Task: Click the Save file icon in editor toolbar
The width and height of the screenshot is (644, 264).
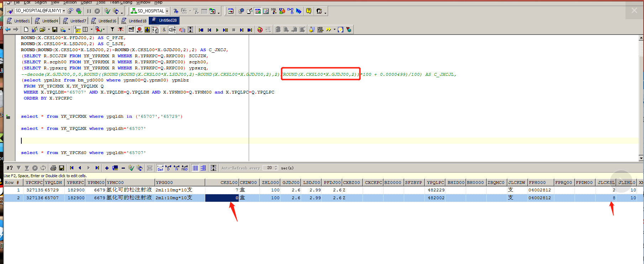Action: pyautogui.click(x=55, y=30)
